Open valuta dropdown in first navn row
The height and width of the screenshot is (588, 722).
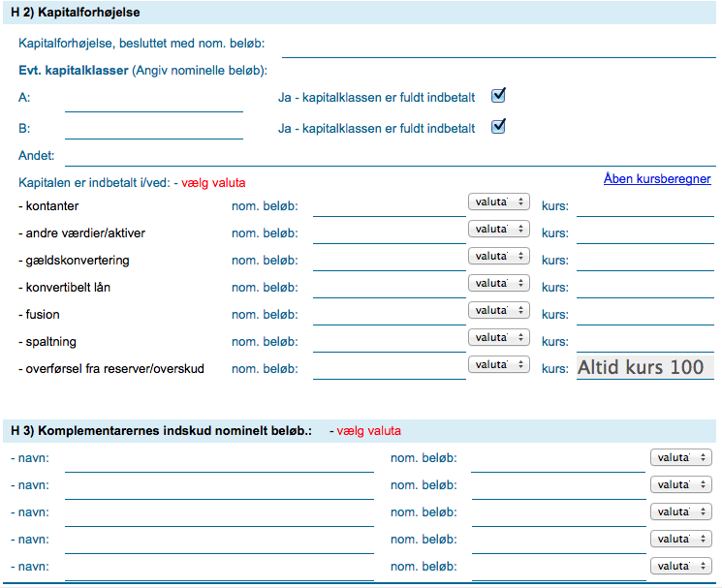click(x=681, y=458)
